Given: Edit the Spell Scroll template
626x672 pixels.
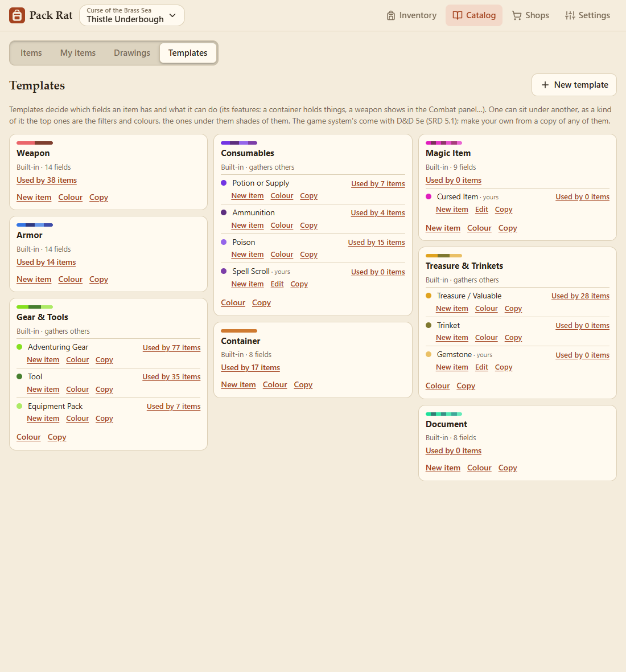Looking at the screenshot, I should pyautogui.click(x=277, y=284).
